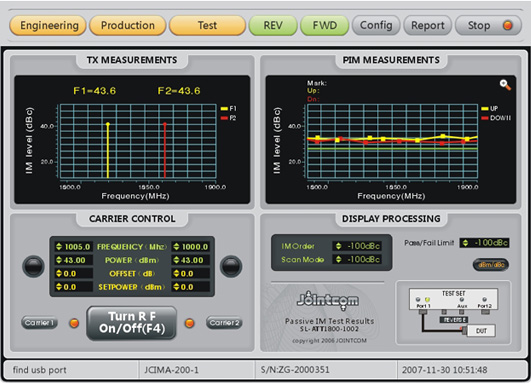
Task: Click the DUT box in the test set diagram
Action: tap(481, 331)
